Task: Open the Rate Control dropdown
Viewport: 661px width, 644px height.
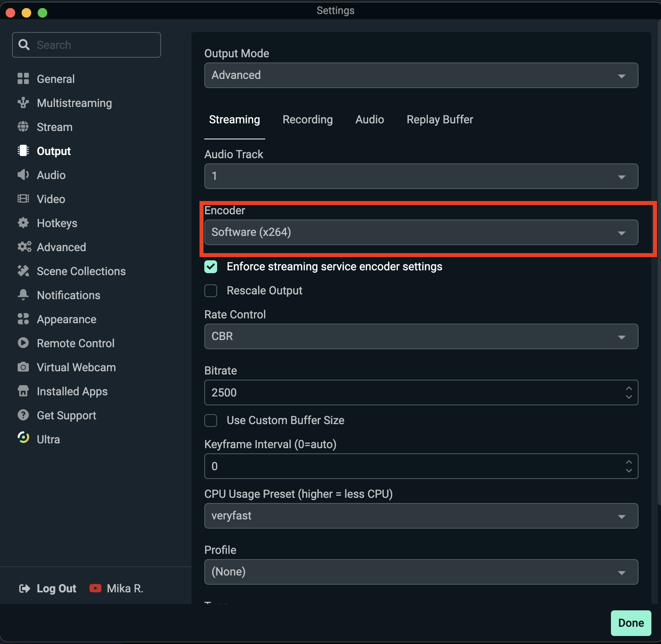Action: coord(421,336)
